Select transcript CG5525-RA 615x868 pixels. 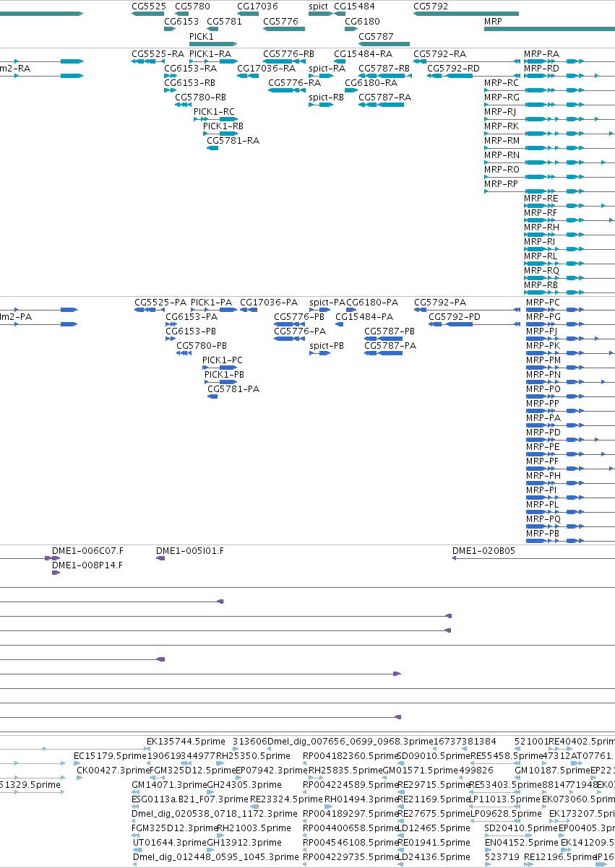click(158, 54)
